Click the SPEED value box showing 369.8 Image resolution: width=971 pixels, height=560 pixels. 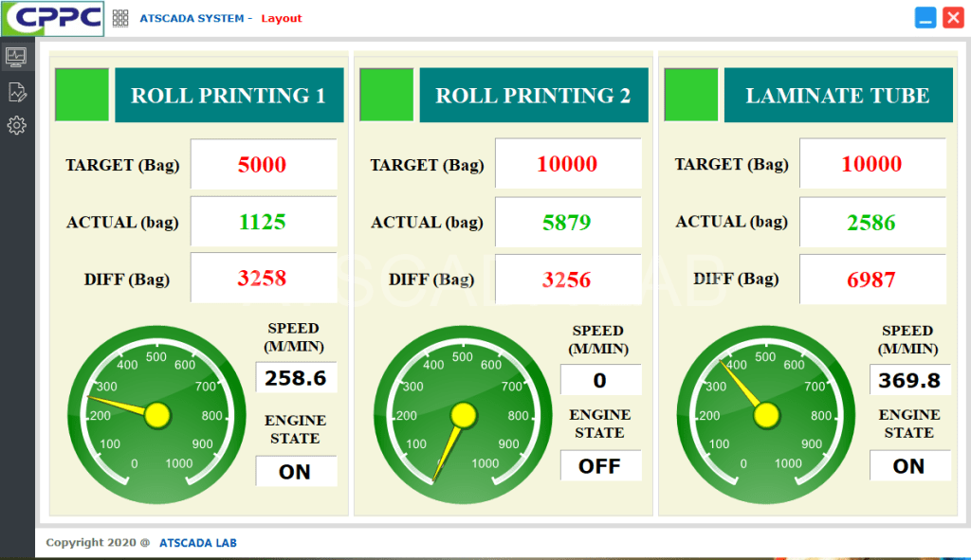[x=909, y=379]
